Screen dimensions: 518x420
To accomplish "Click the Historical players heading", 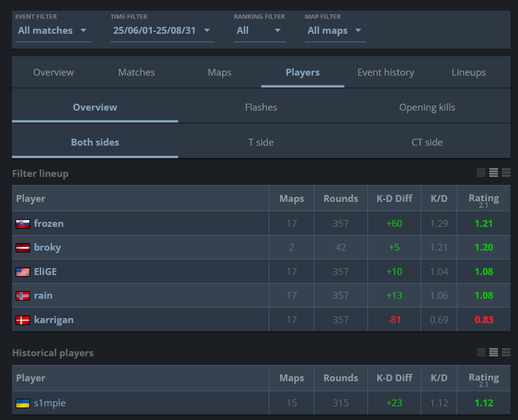I will tap(53, 353).
